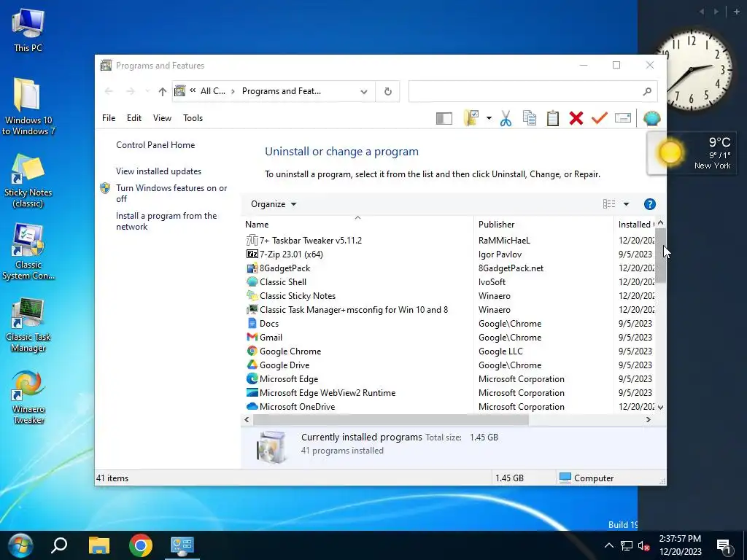The width and height of the screenshot is (747, 560).
Task: Sort by Name column header
Action: tap(357, 225)
